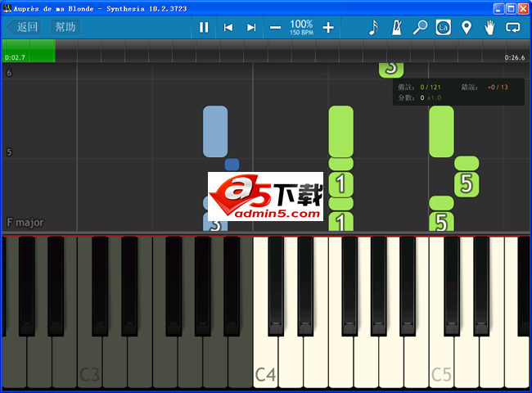Click the green progress timeline at 0:02.7
The height and width of the screenshot is (393, 532).
tap(29, 51)
